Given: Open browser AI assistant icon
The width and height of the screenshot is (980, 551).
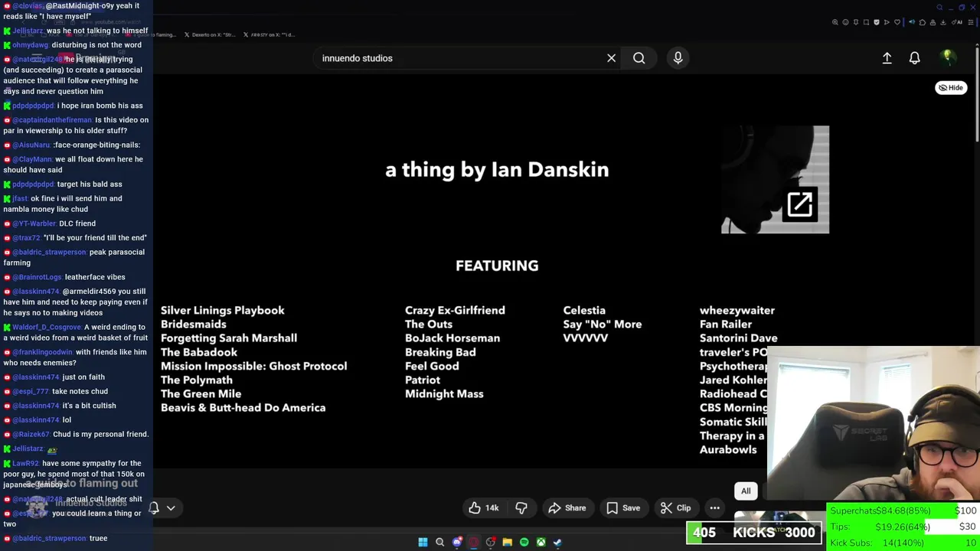Looking at the screenshot, I should [957, 22].
